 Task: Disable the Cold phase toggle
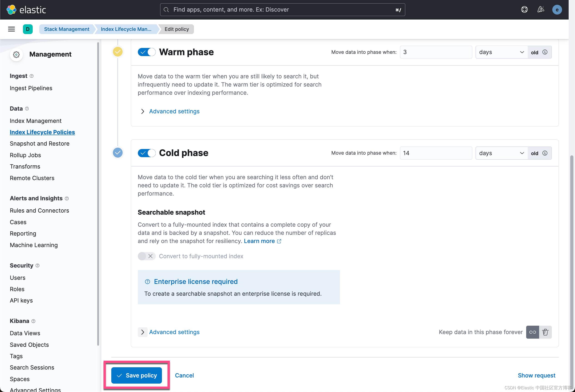tap(146, 153)
